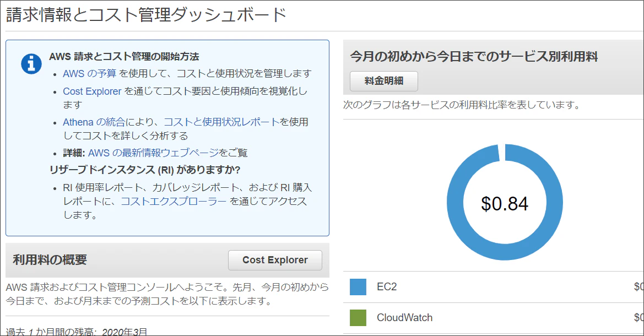Click 次のグラフは各サービスの利用料比率 description text
This screenshot has height=336, width=644.
[462, 105]
